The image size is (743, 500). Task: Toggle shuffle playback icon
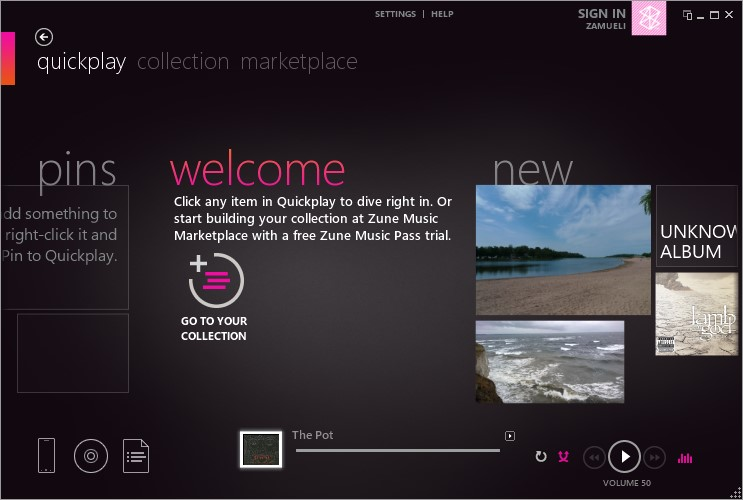tap(563, 456)
